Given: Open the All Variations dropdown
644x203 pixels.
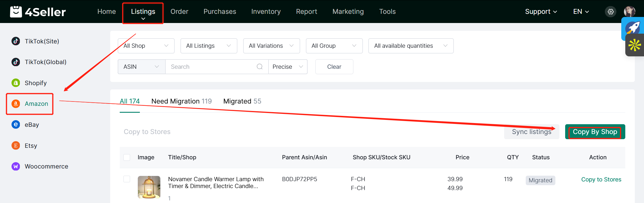Looking at the screenshot, I should click(272, 46).
